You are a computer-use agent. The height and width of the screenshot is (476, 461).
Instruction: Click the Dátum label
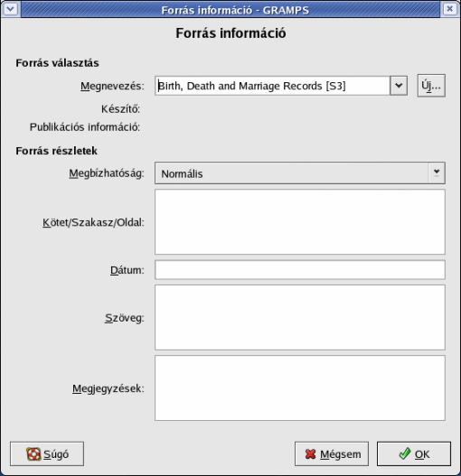tap(127, 270)
